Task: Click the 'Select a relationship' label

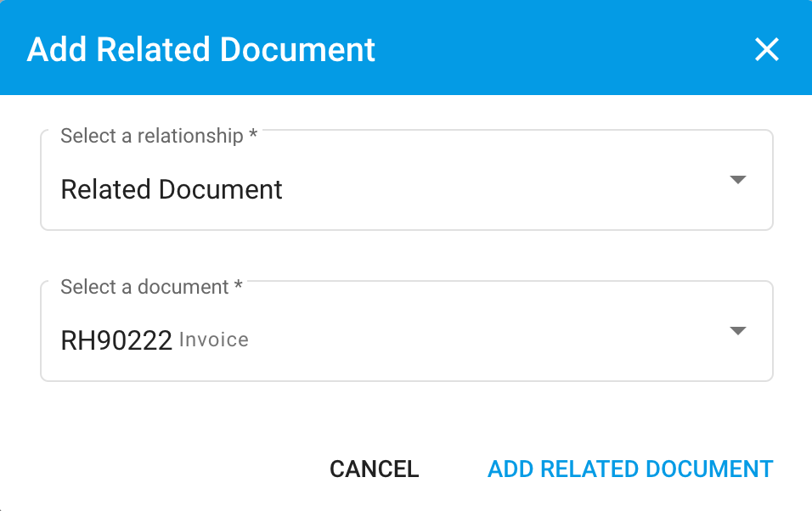Action: [152, 136]
